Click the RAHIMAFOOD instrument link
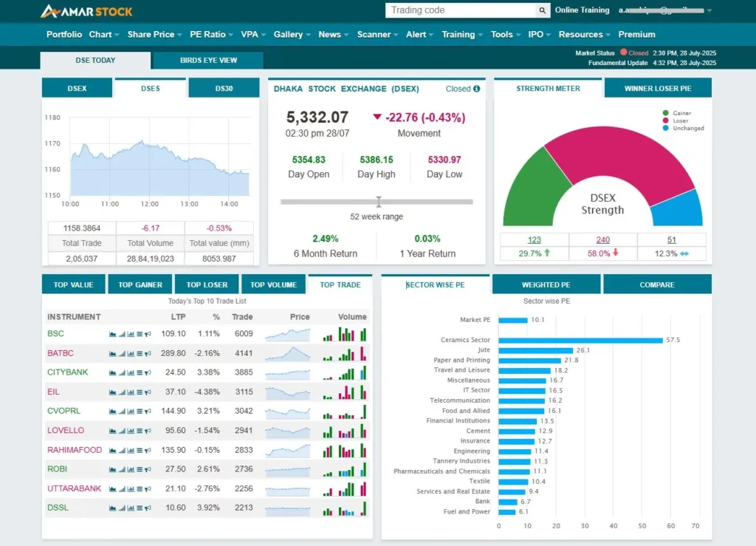This screenshot has width=756, height=546. point(75,450)
